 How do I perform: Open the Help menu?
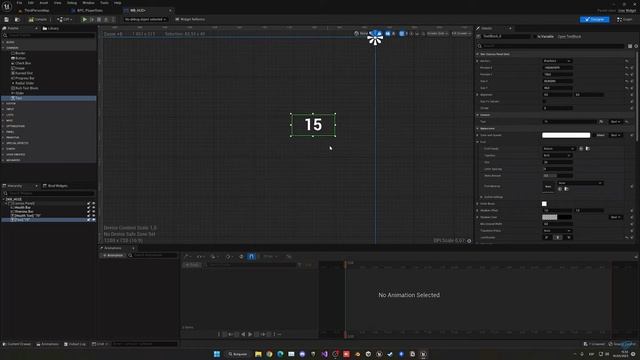118,3
